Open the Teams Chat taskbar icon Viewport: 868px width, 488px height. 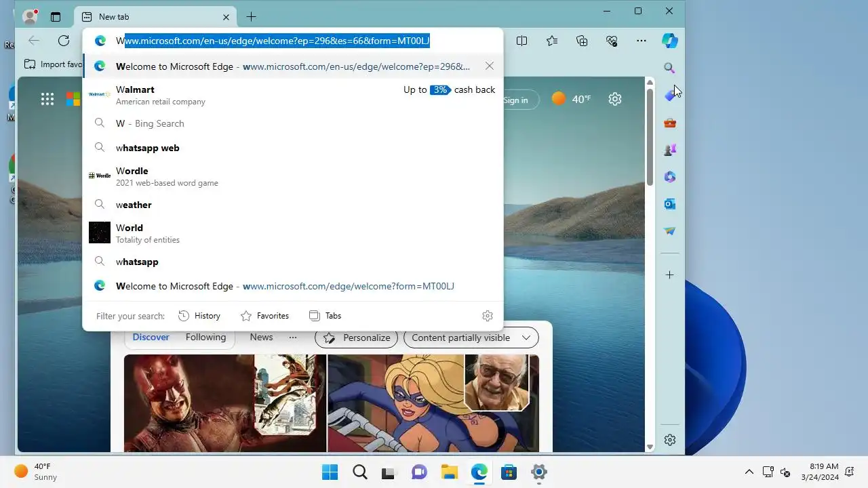pyautogui.click(x=419, y=472)
